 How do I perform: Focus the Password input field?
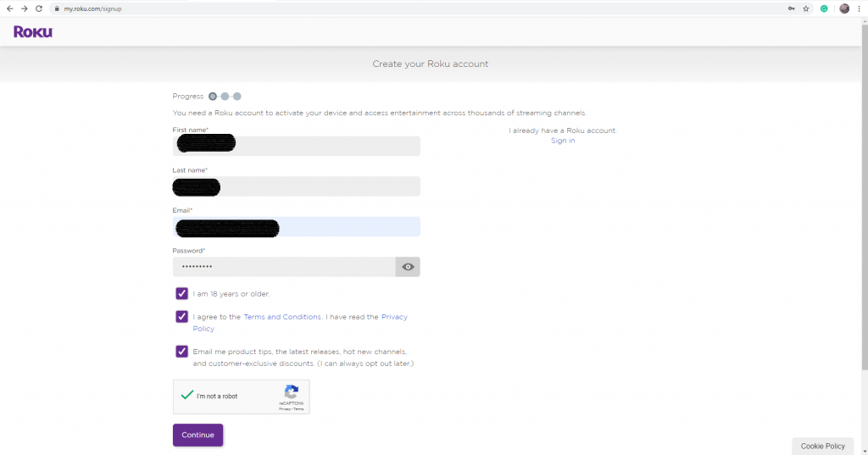click(284, 267)
